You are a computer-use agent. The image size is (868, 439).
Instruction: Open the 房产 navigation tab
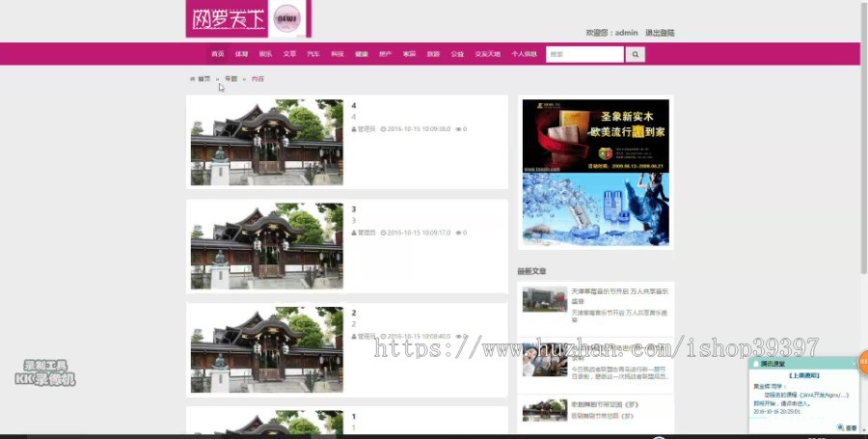[385, 54]
